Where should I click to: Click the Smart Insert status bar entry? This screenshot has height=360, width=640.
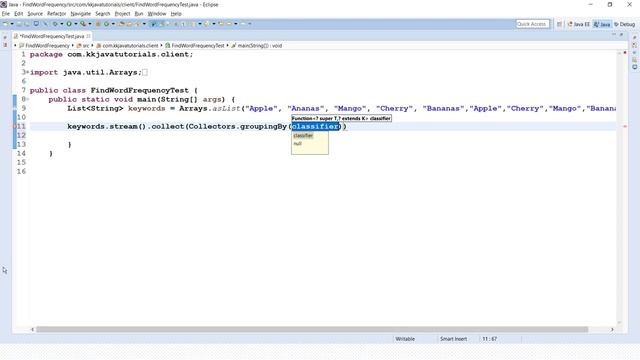(453, 339)
